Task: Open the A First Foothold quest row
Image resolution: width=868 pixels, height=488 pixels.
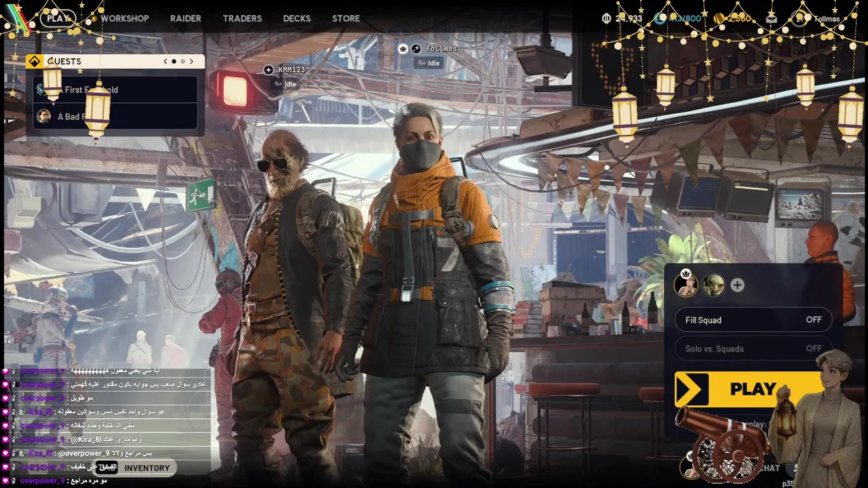Action: pos(115,89)
